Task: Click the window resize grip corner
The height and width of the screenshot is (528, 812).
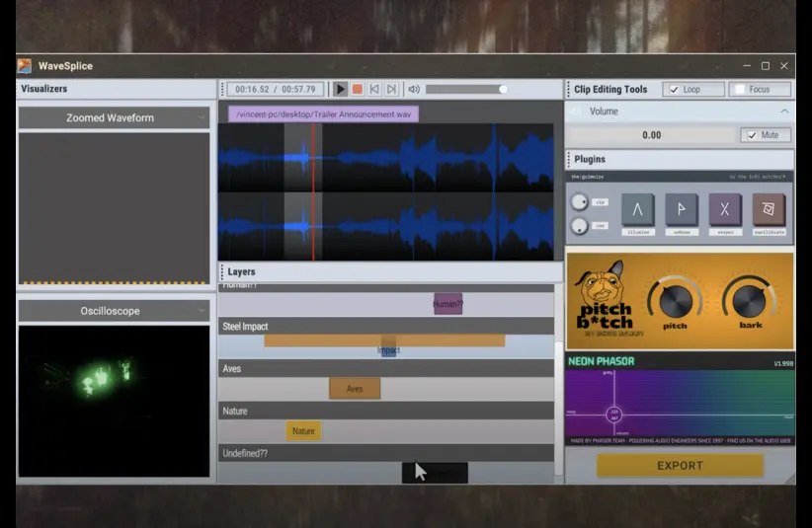Action: (790, 479)
